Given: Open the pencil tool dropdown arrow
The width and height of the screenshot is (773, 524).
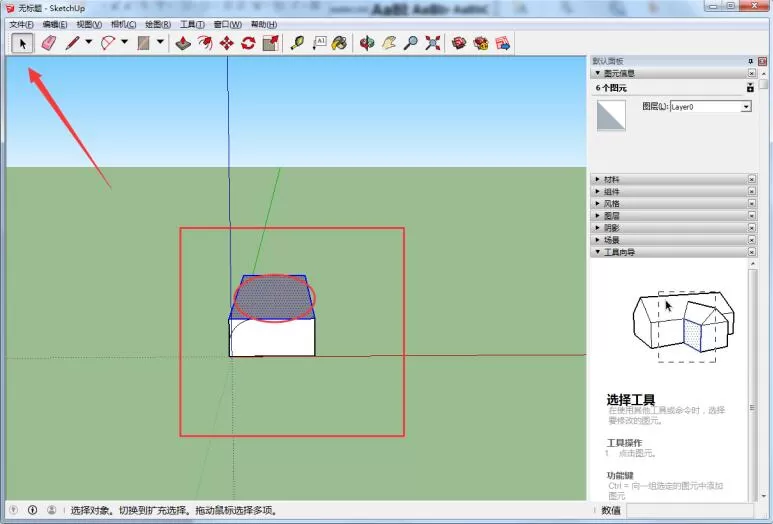Looking at the screenshot, I should click(89, 42).
